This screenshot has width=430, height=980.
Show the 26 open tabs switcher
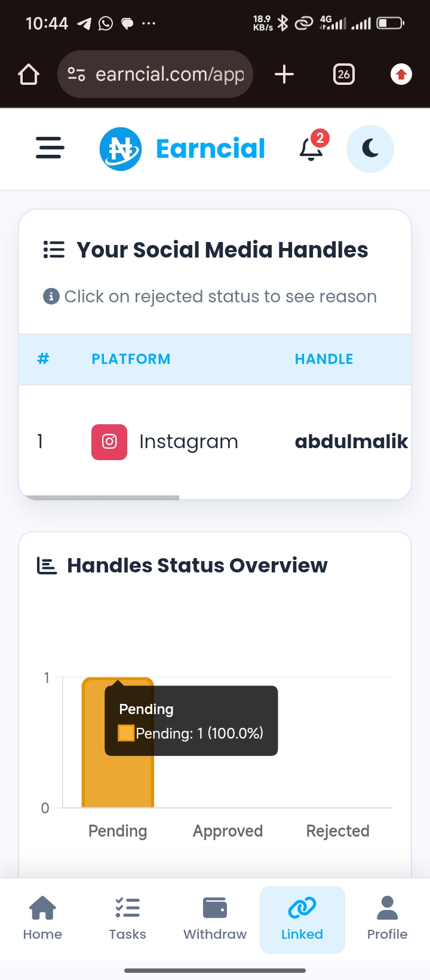coord(343,75)
